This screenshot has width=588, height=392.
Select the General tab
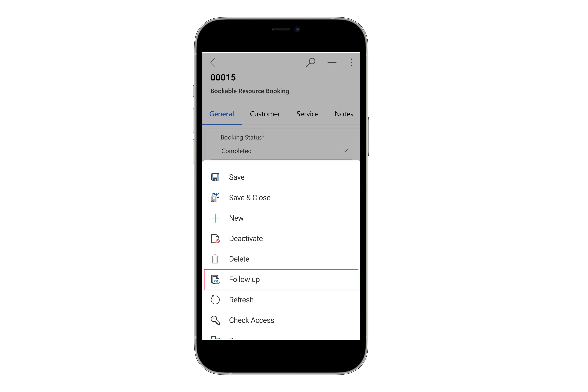(221, 114)
